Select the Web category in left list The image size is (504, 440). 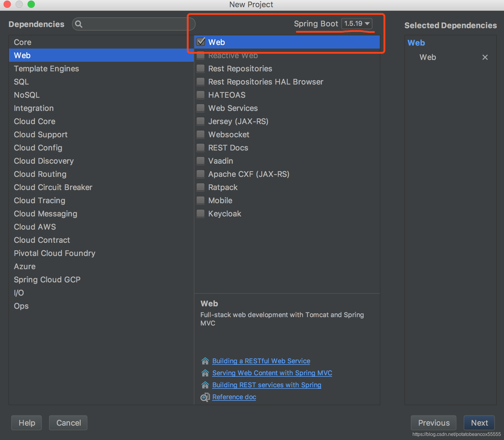101,55
